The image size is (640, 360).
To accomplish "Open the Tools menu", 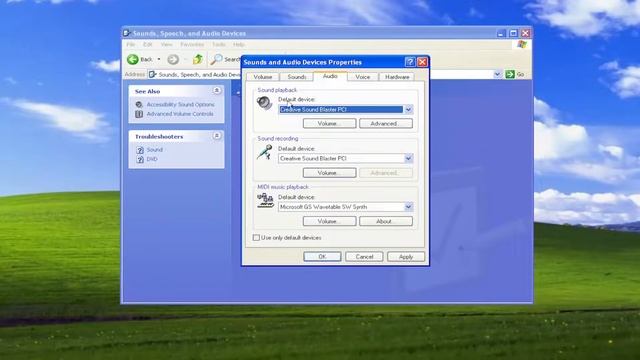I will (x=219, y=44).
